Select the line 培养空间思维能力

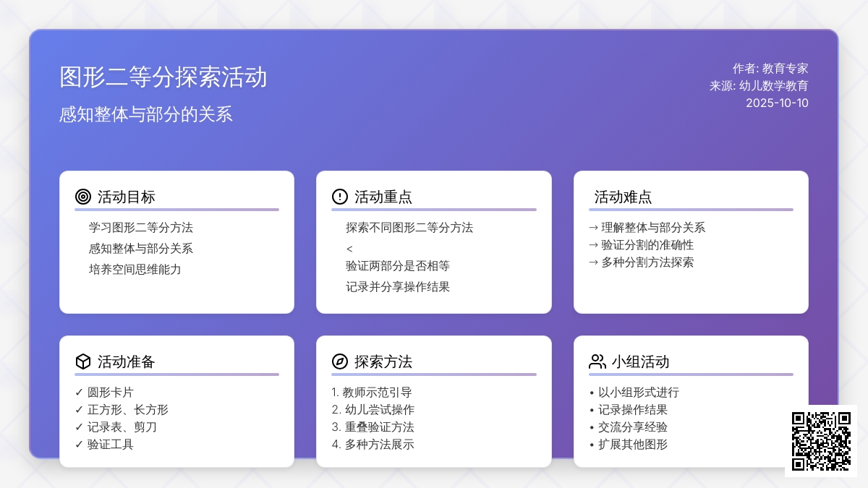(135, 270)
